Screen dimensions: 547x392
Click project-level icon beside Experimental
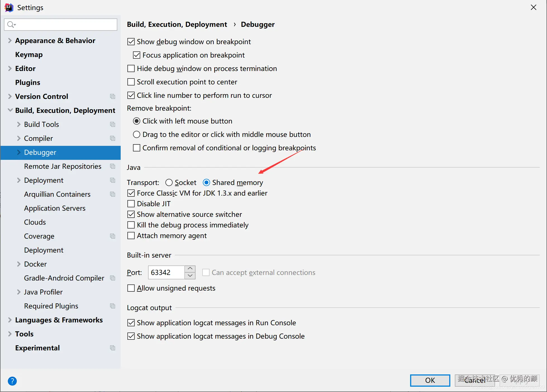pos(113,348)
